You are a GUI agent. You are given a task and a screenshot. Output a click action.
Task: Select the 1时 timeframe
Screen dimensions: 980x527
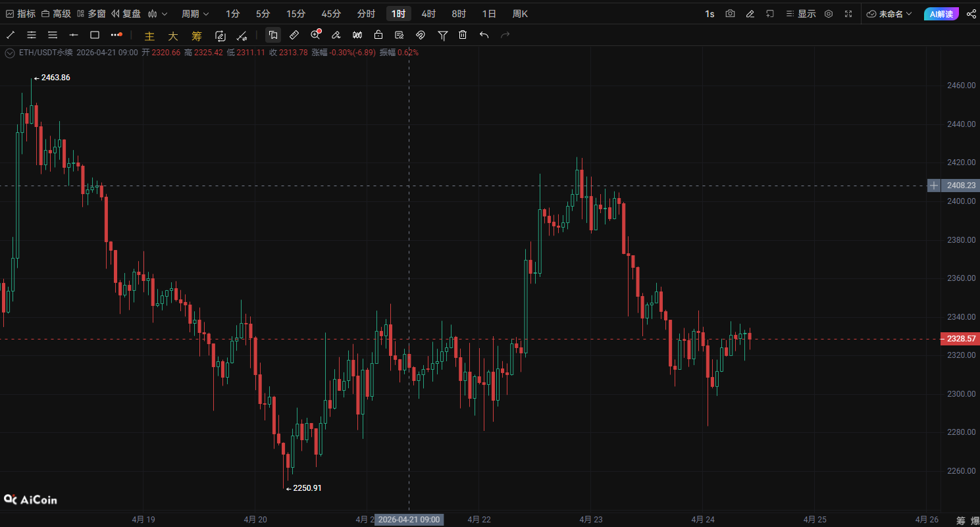coord(398,14)
